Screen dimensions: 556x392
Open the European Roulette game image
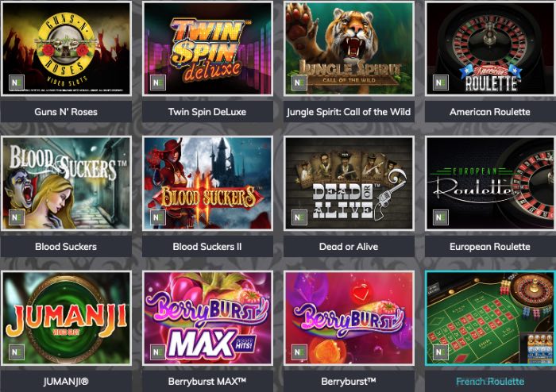point(490,183)
